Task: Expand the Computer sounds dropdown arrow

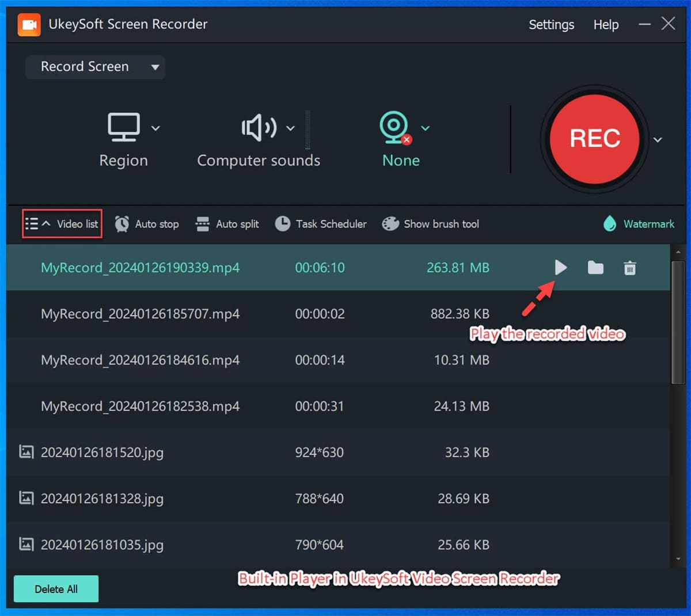Action: click(x=291, y=128)
